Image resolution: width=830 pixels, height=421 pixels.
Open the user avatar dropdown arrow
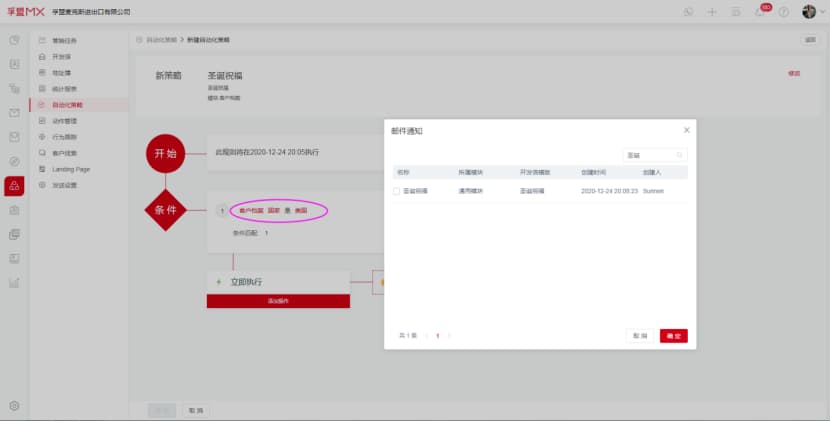[821, 12]
